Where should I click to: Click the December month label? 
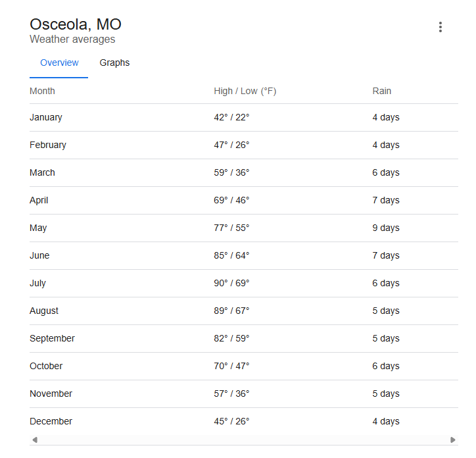click(51, 421)
